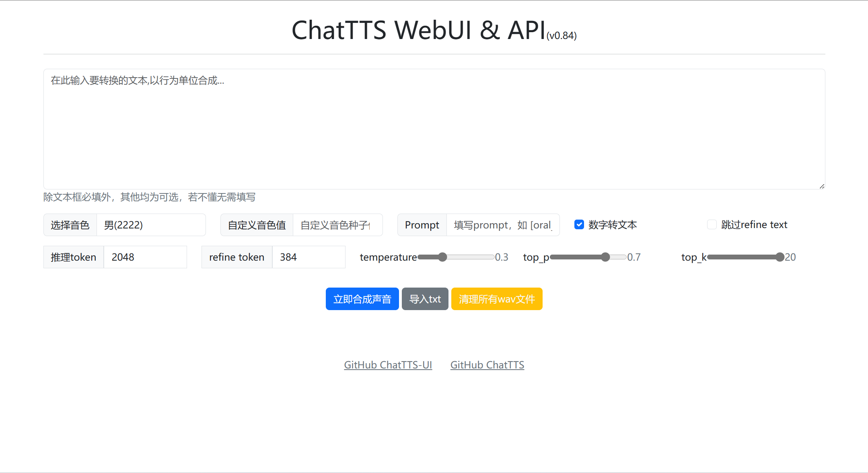Click the 推理token value 2048 field
Screen dimensions: 868x473
(145, 257)
